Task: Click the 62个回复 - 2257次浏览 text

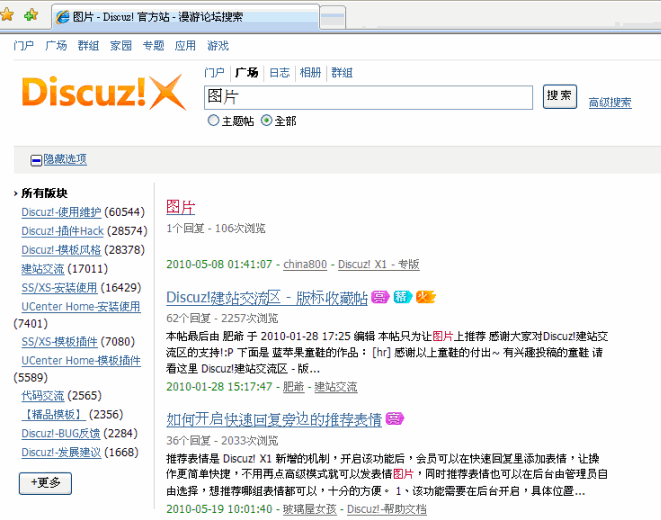Action: (222, 318)
